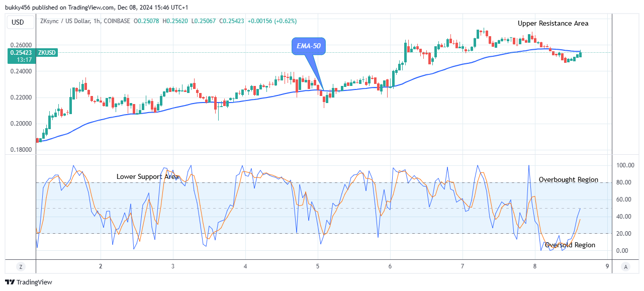The height and width of the screenshot is (291, 644).
Task: Click the EMA-50 callout label
Action: click(x=308, y=47)
